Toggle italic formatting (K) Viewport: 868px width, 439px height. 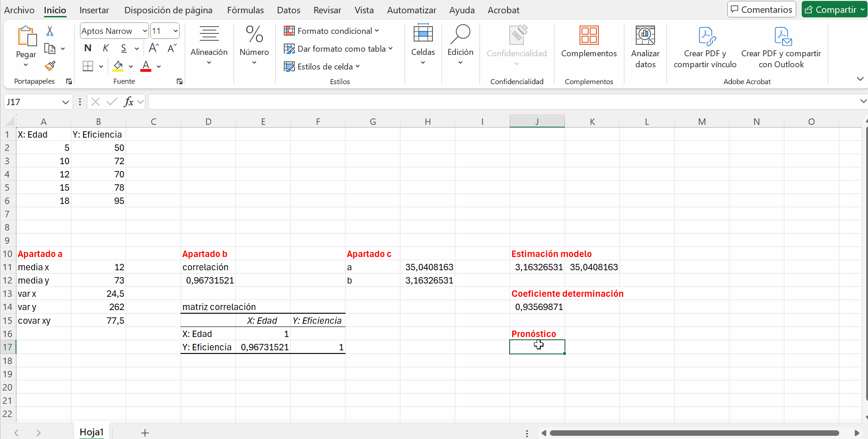(x=106, y=48)
